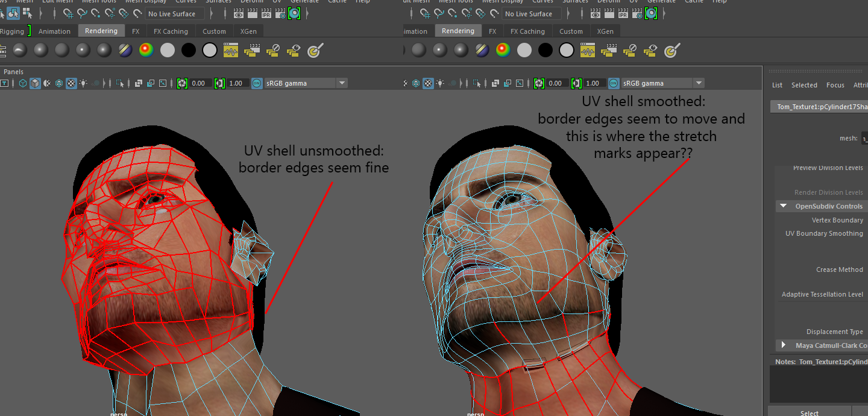This screenshot has height=416, width=868.
Task: Click Batch Render shelf icon in right window
Action: click(609, 51)
